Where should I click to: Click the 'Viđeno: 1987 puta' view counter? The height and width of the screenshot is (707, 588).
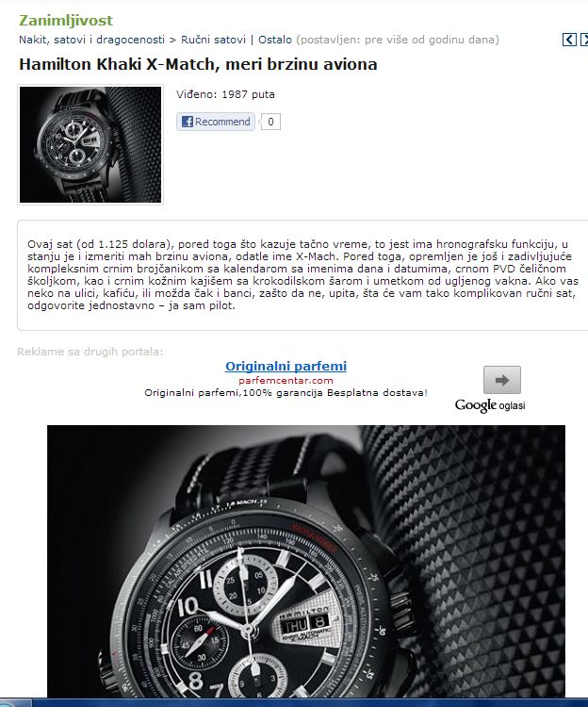coord(225,94)
